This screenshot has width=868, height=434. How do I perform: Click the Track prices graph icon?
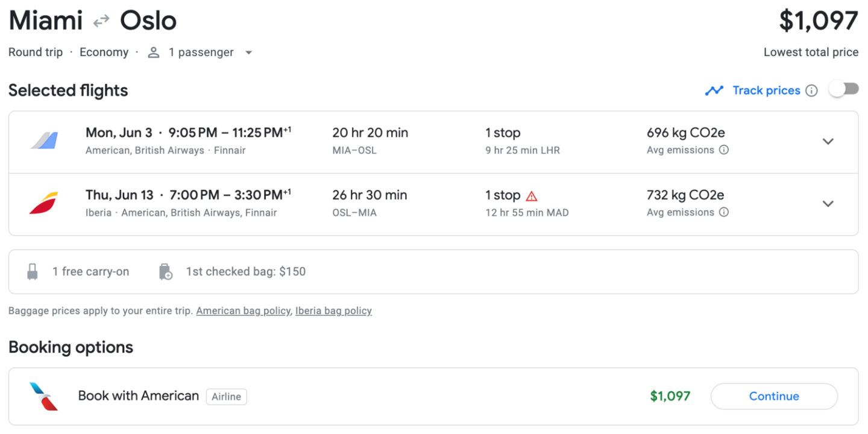[x=714, y=90]
